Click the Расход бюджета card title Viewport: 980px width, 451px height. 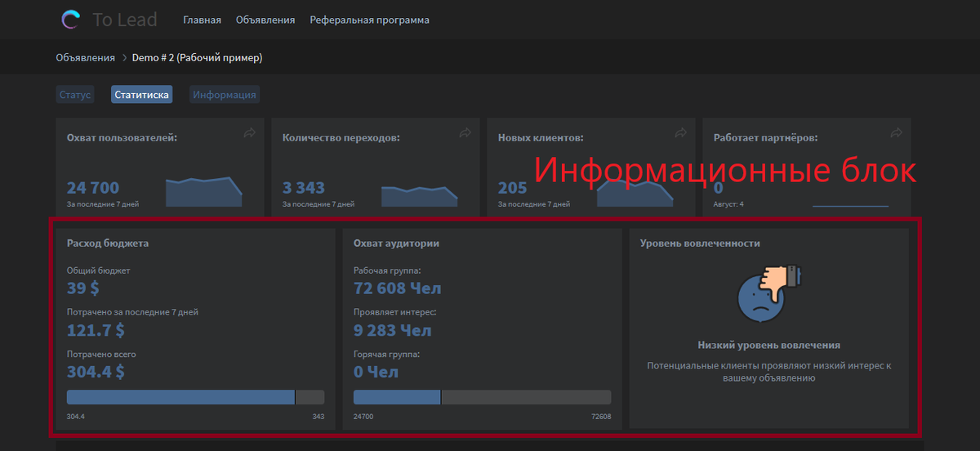tap(108, 243)
